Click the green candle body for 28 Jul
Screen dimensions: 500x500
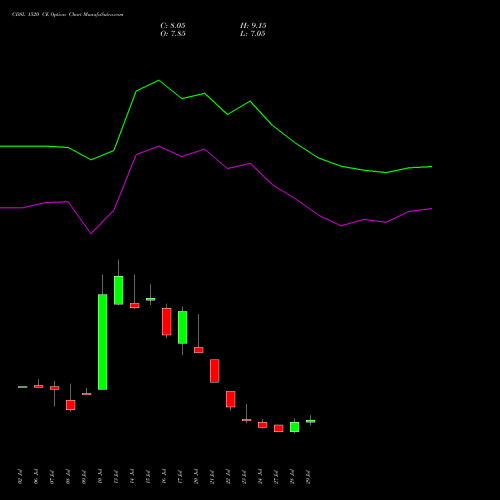[295, 427]
